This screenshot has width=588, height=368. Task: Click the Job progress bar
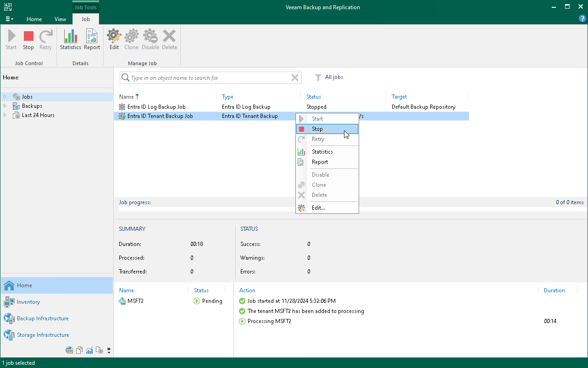[350, 209]
